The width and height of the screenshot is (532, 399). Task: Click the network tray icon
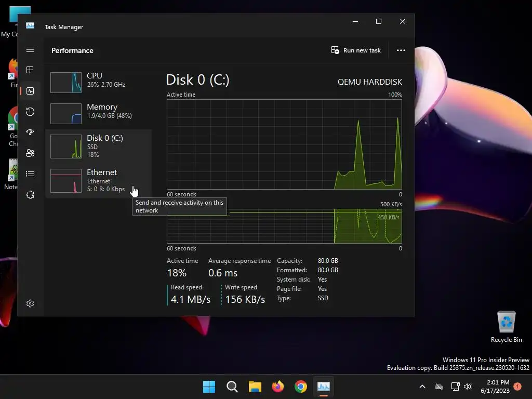(x=455, y=387)
